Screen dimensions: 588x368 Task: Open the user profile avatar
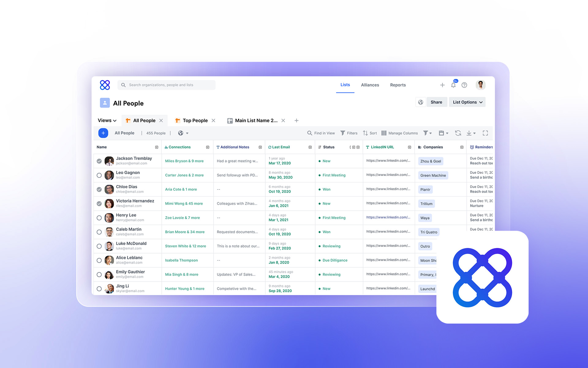point(481,85)
